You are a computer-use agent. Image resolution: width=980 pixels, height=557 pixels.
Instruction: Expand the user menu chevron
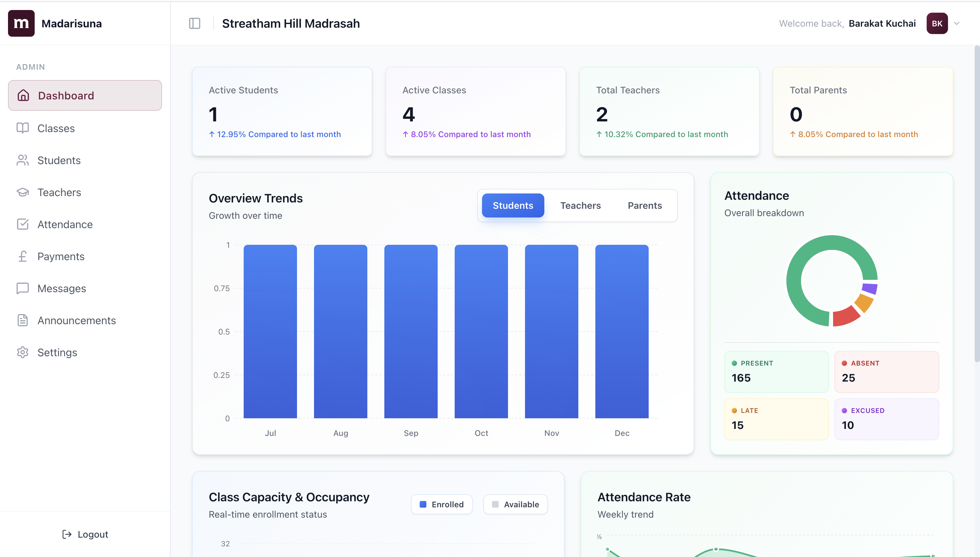click(957, 23)
